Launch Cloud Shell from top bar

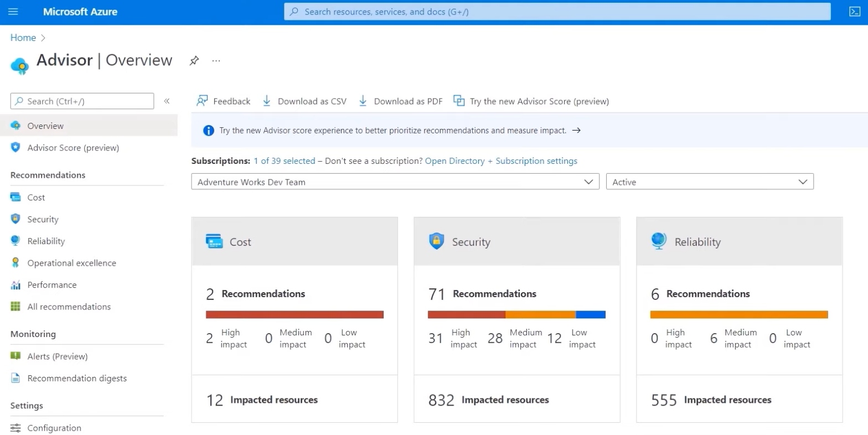coord(855,12)
